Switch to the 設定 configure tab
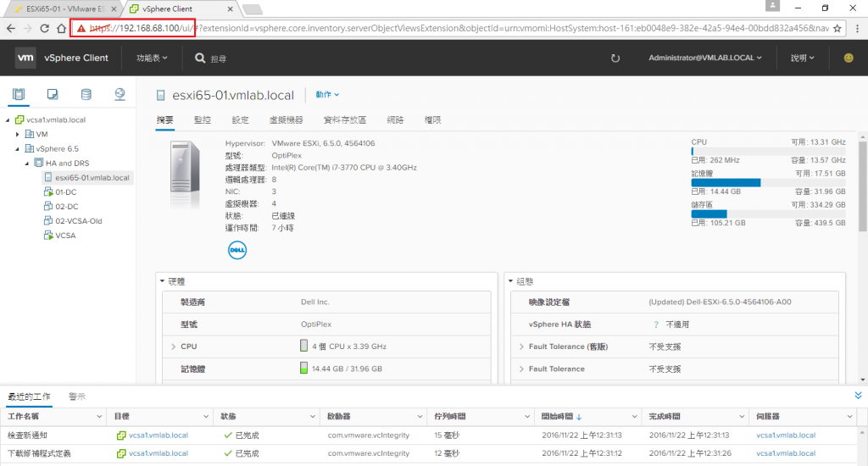The image size is (868, 466). click(x=240, y=120)
